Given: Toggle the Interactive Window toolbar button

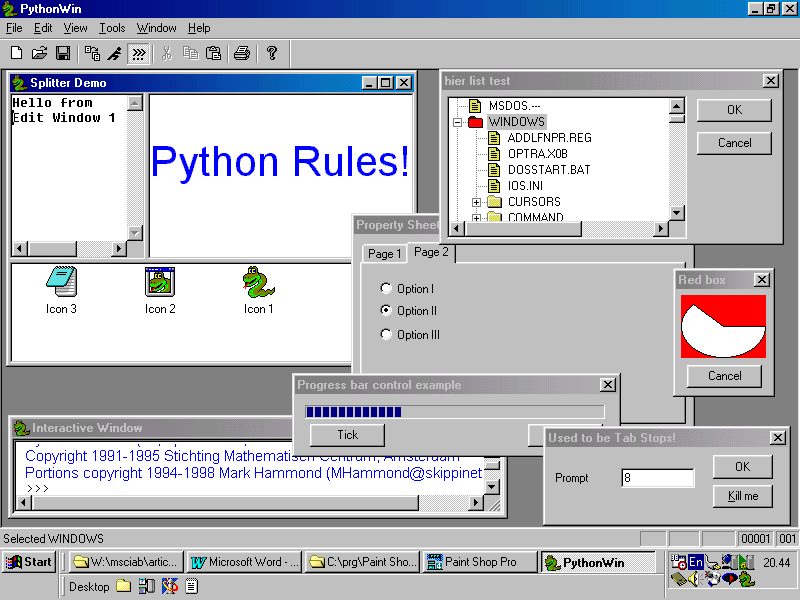Looking at the screenshot, I should [138, 53].
